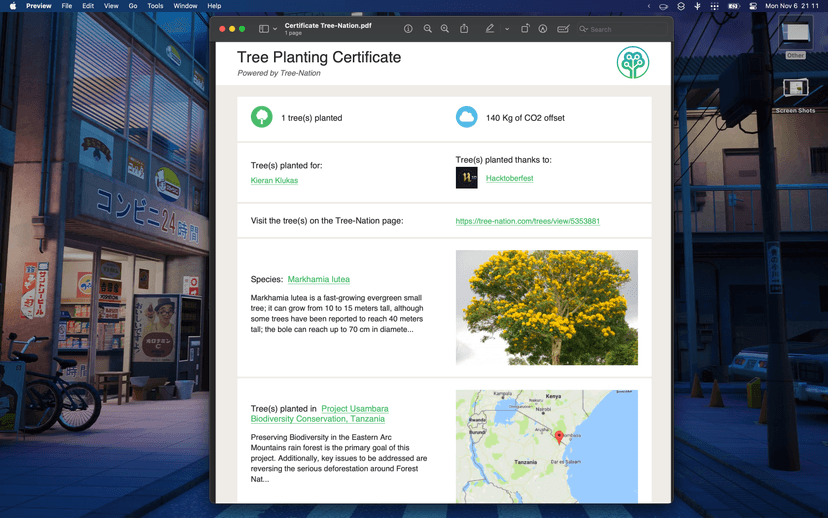The image size is (828, 518).
Task: Open the Tools menu
Action: tap(155, 6)
